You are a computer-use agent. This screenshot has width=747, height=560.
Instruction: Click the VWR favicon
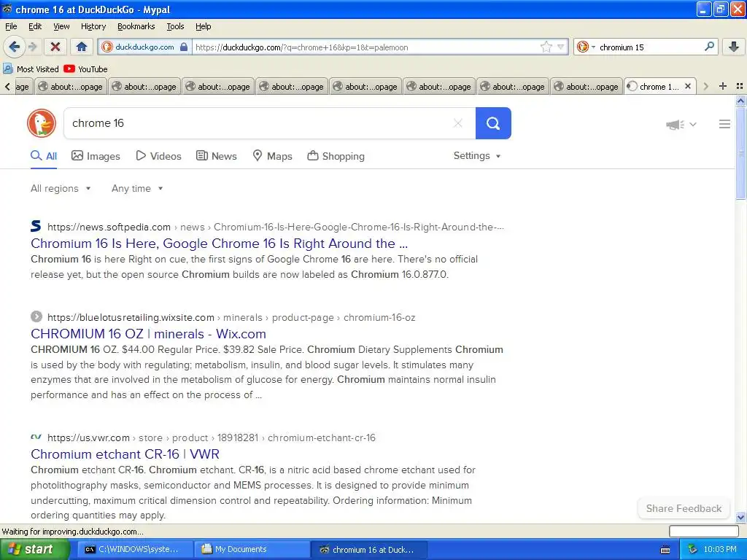[36, 437]
